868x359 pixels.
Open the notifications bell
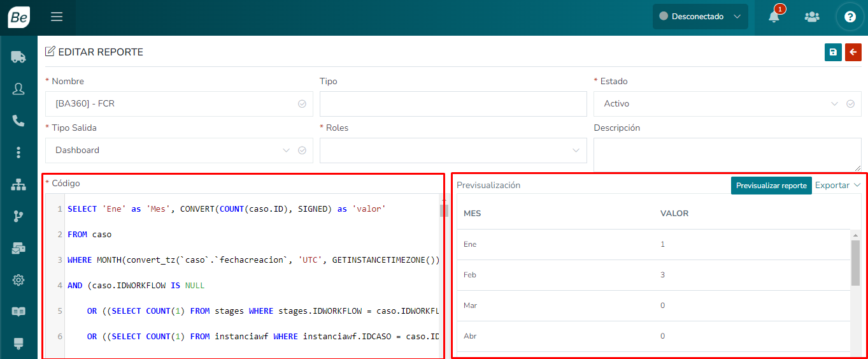coord(774,17)
